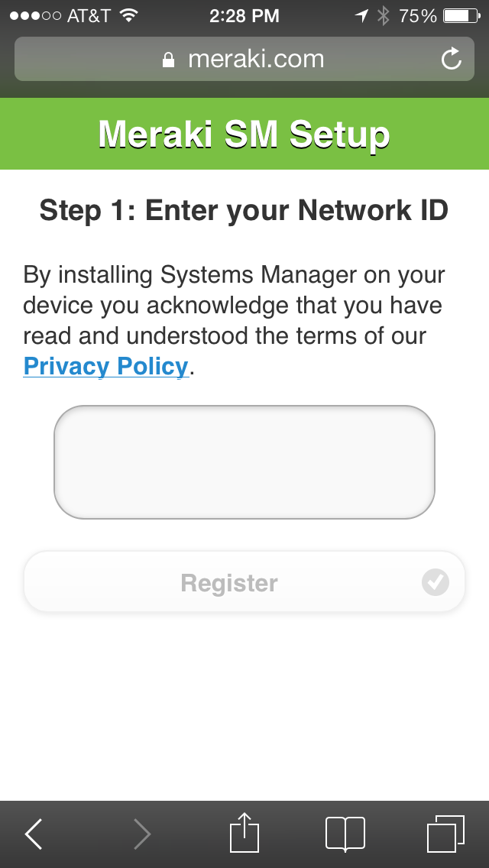The image size is (489, 868).
Task: Tap the AT&T carrier label
Action: 89,15
